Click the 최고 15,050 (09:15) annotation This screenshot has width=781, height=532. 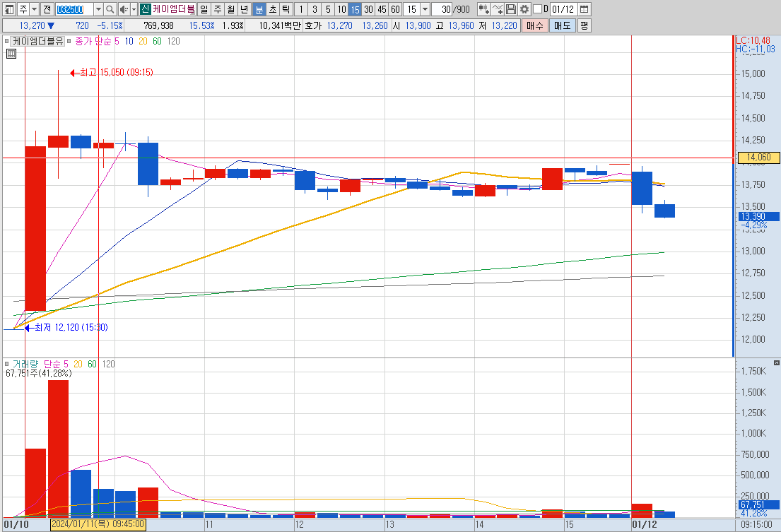(x=112, y=73)
